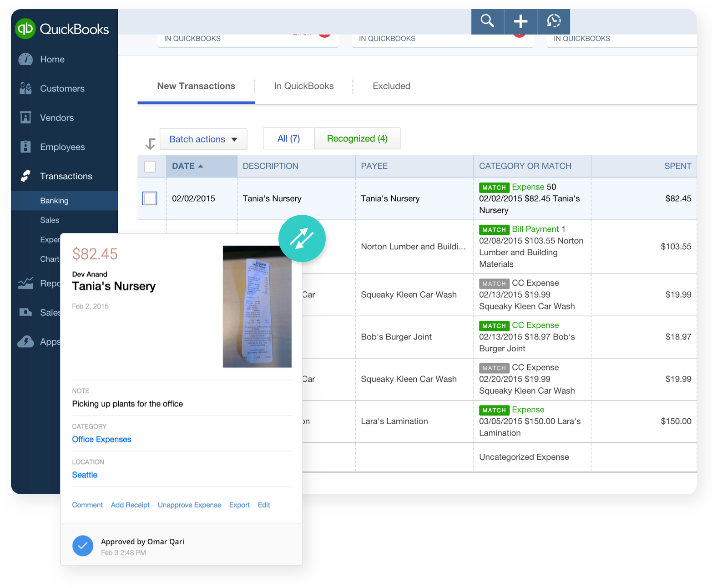Image resolution: width=717 pixels, height=588 pixels.
Task: Click the arrow icon beside Batch actions
Action: click(x=150, y=144)
